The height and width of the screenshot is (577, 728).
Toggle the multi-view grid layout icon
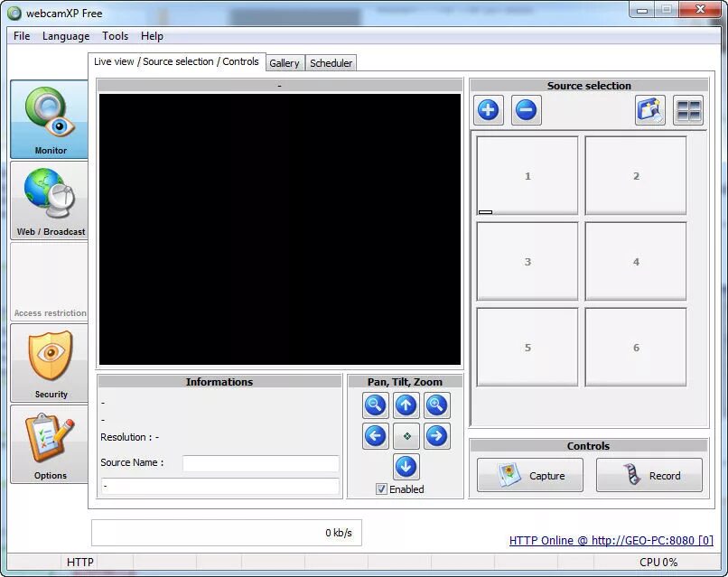pyautogui.click(x=688, y=110)
